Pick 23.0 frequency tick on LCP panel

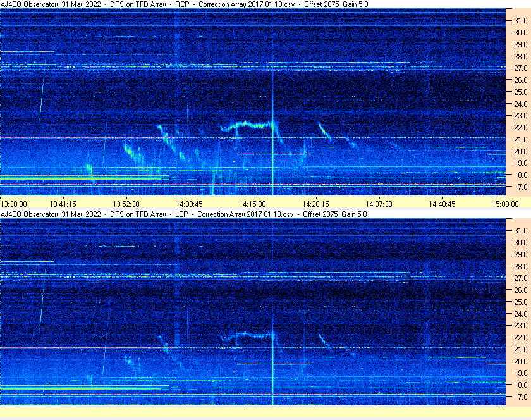521,326
